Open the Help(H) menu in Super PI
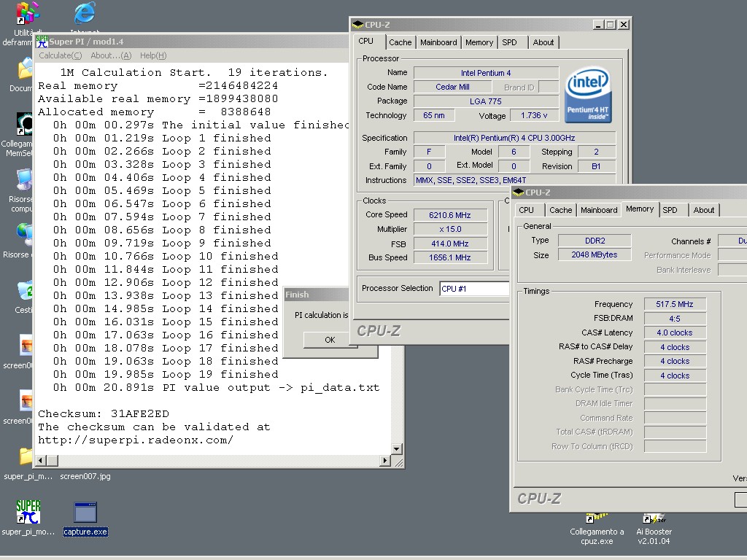The image size is (747, 560). 153,55
